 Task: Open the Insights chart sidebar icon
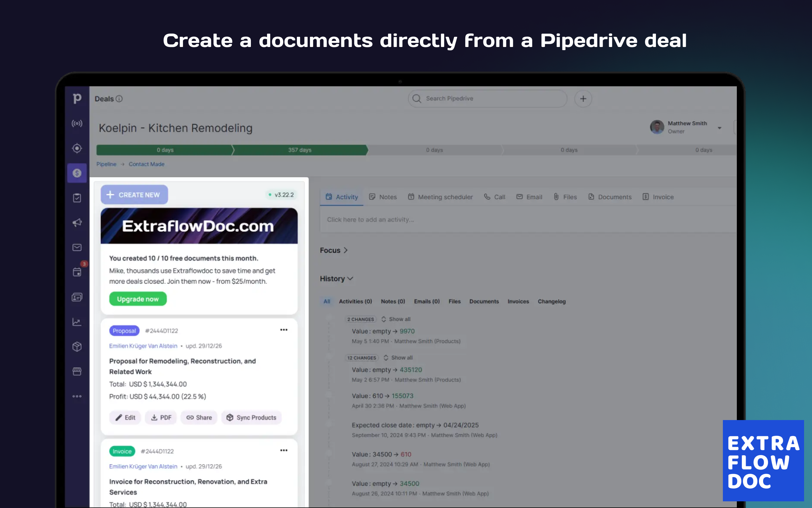point(77,322)
